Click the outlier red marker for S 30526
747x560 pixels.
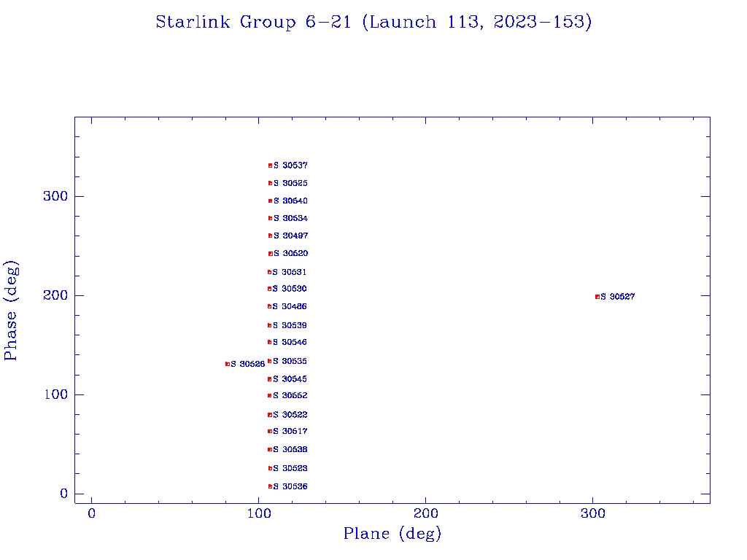coord(228,365)
